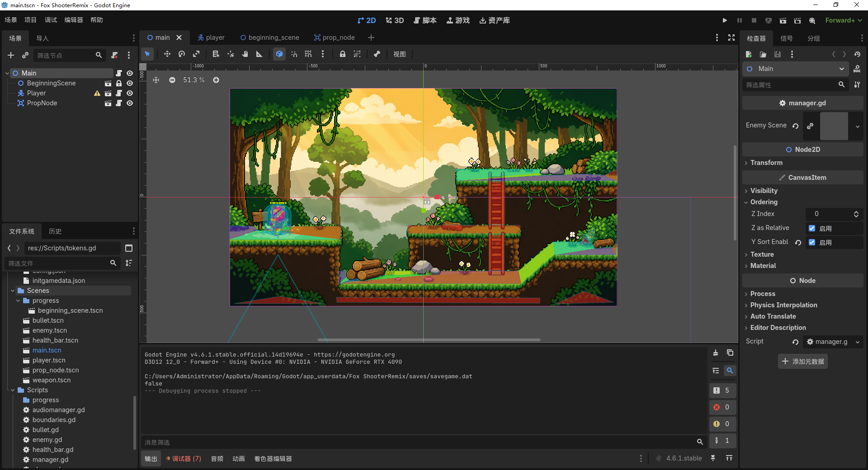Open the 调试 menu
Image resolution: width=868 pixels, height=470 pixels.
[51, 20]
